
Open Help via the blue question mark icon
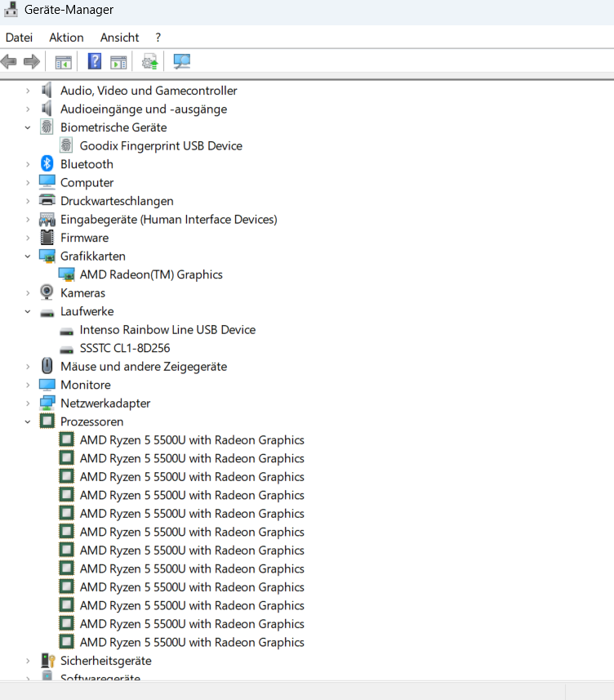click(95, 61)
